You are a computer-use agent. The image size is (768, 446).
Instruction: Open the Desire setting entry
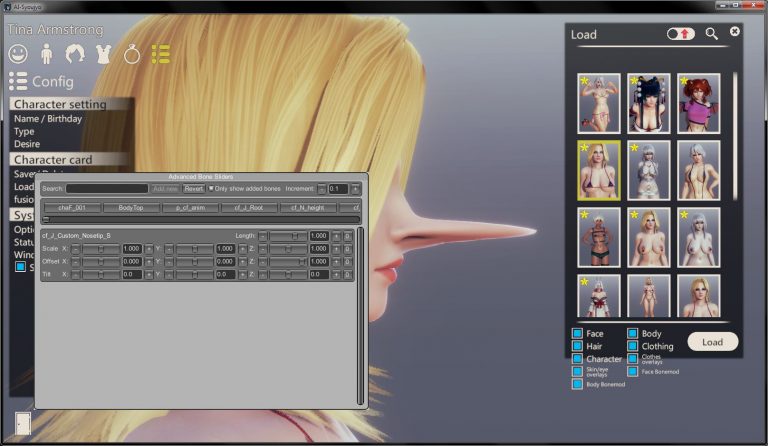click(27, 144)
